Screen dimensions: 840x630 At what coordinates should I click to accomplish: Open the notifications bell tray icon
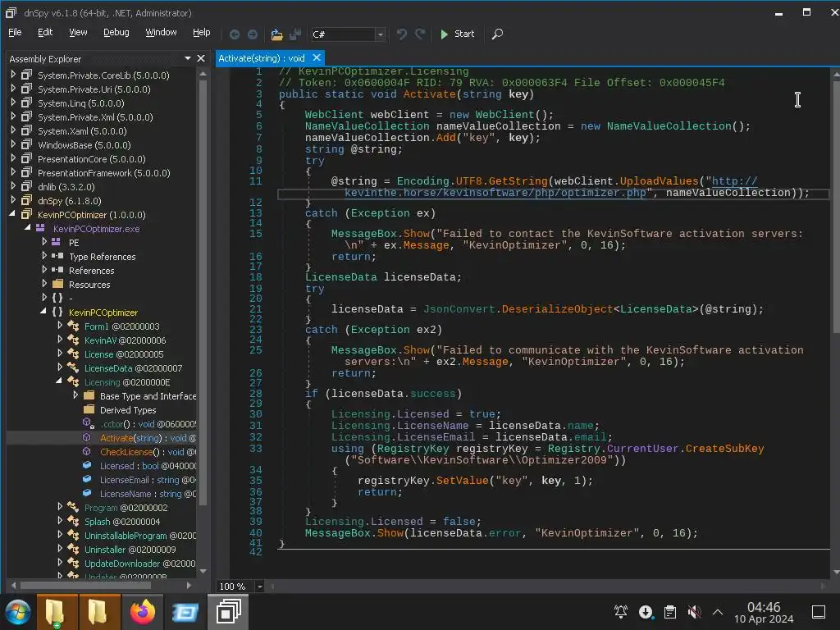(x=620, y=611)
